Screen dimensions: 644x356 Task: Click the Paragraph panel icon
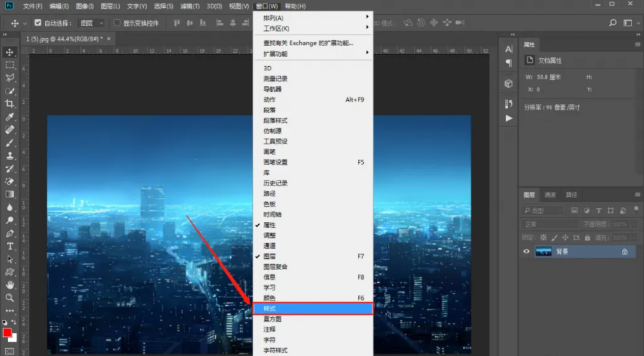(508, 61)
